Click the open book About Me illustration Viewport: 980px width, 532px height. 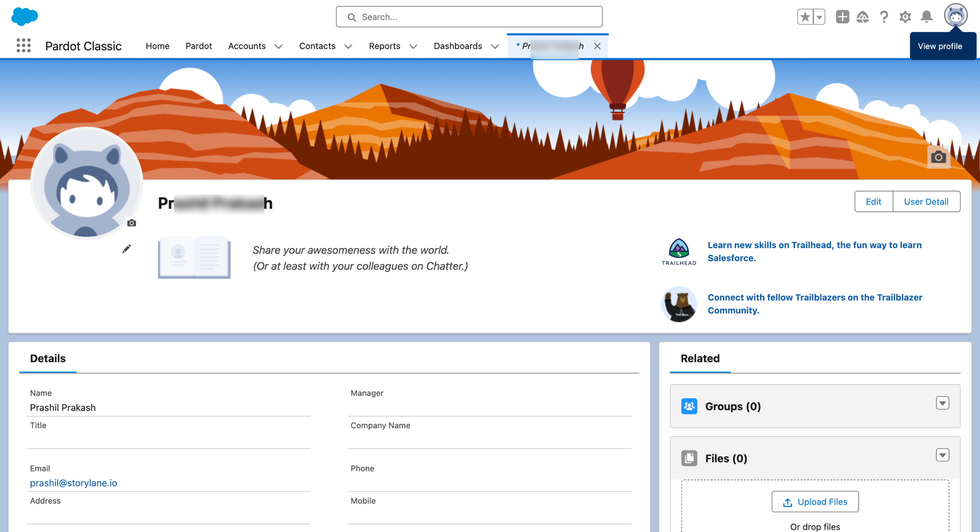[194, 257]
